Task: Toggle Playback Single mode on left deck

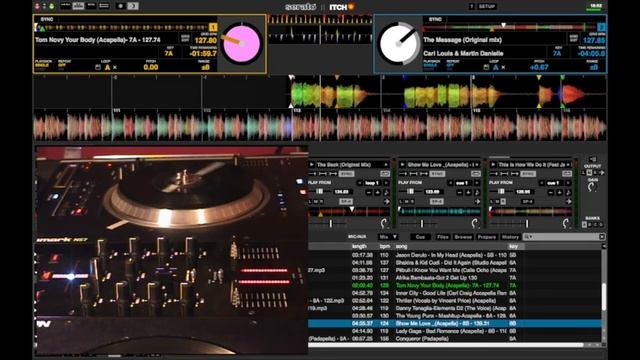Action: click(x=42, y=64)
